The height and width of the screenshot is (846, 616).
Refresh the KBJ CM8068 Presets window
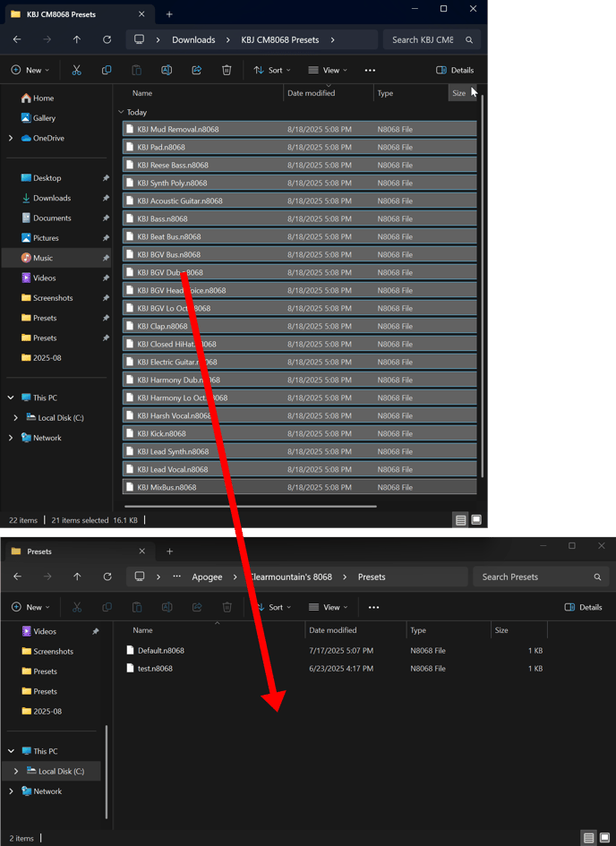click(107, 39)
